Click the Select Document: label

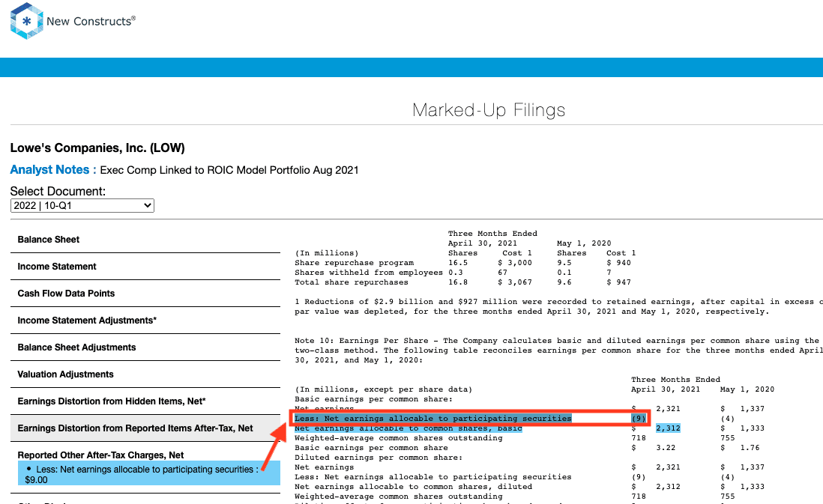point(58,192)
